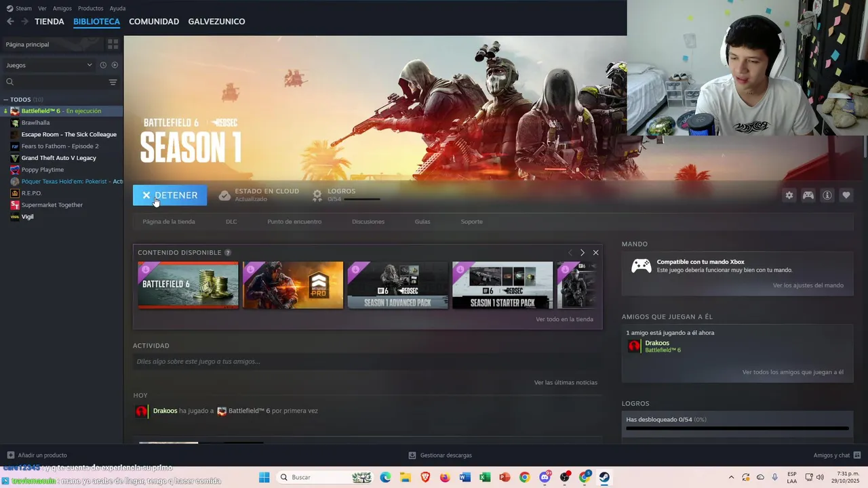Go to BIBLIOTECA tab
This screenshot has height=488, width=868.
[96, 22]
